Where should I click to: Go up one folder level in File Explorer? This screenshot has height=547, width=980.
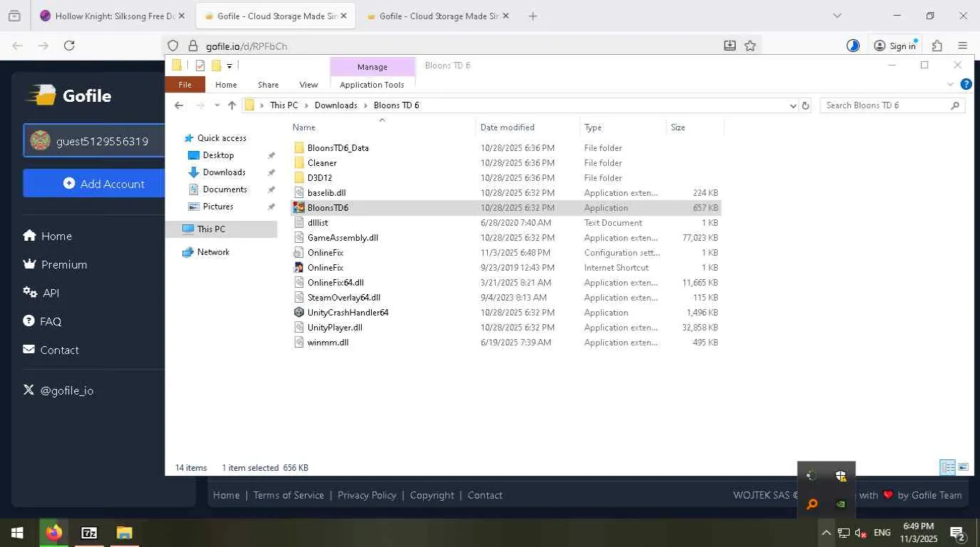231,105
